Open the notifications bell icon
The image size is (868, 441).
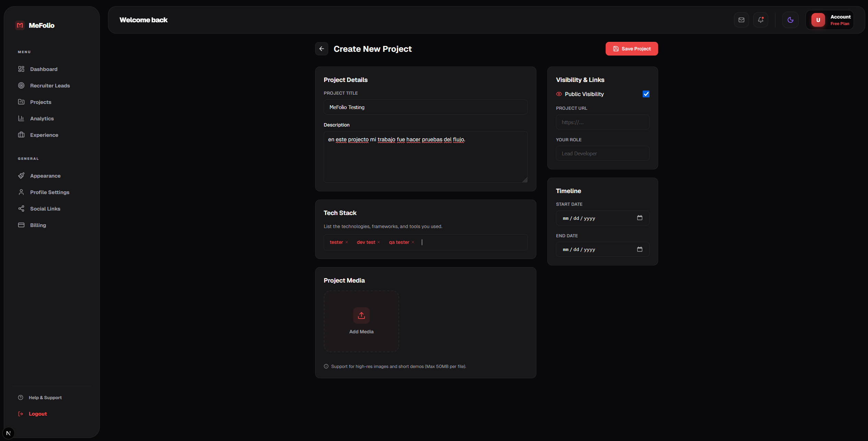coord(760,20)
